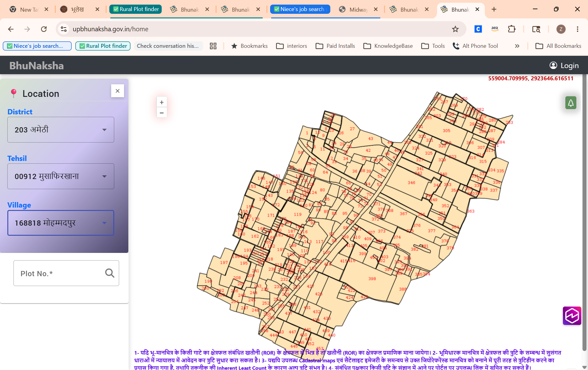
Task: Switch to Niece's job search tab group
Action: click(300, 9)
